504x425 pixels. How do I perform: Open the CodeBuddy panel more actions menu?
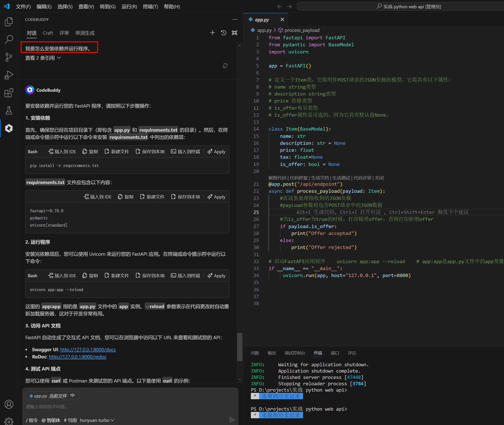(235, 19)
